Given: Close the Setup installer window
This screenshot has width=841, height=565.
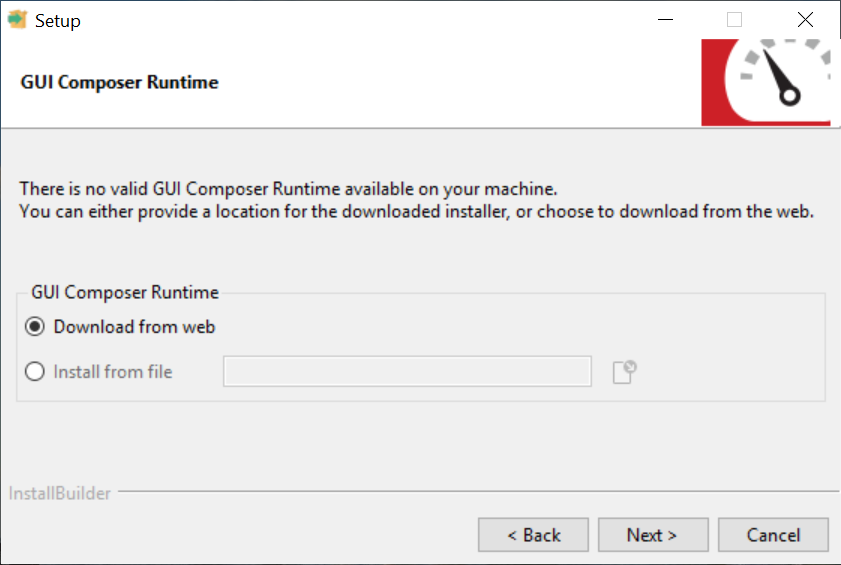Looking at the screenshot, I should 805,20.
